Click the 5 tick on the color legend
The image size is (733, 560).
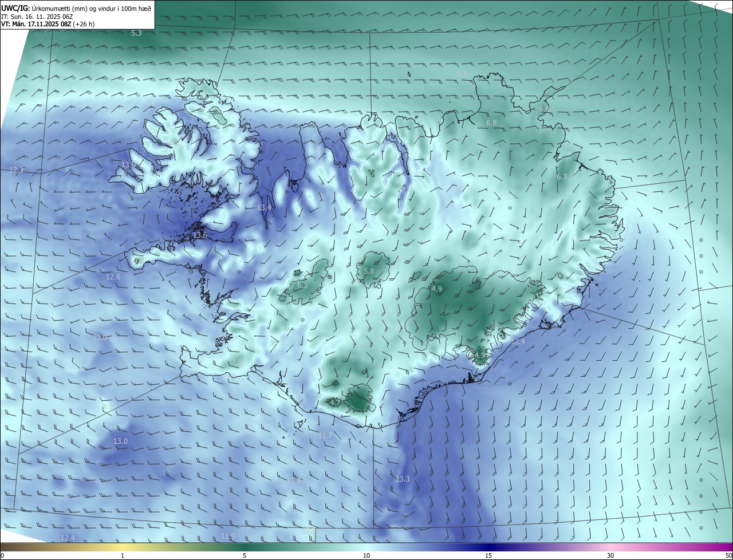point(245,556)
